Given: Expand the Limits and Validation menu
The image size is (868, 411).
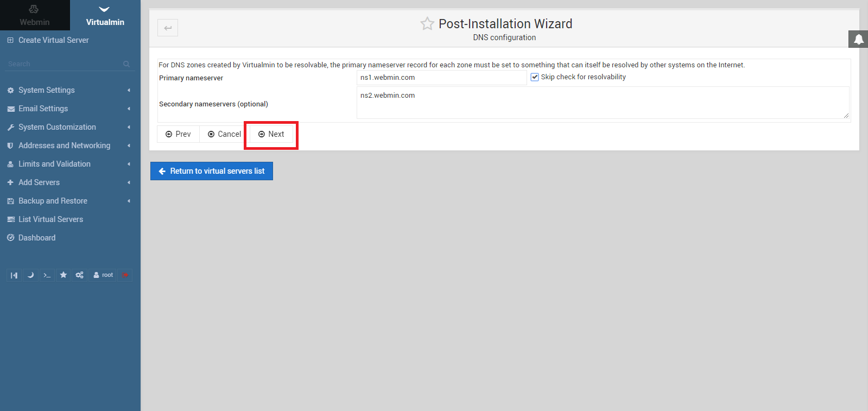Looking at the screenshot, I should pos(70,164).
